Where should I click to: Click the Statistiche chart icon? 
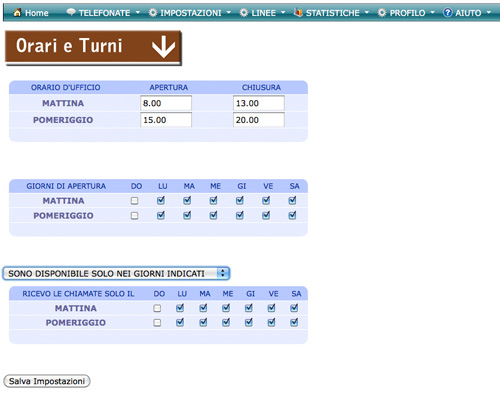point(298,12)
